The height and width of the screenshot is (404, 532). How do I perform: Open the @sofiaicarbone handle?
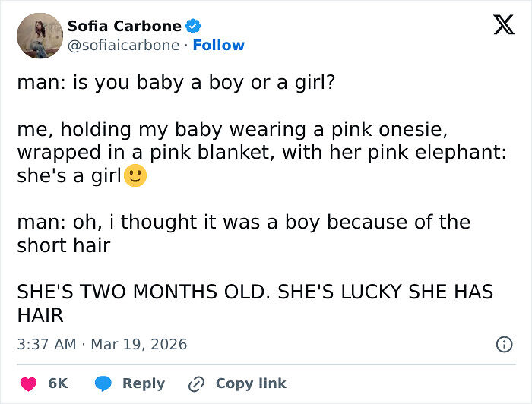pyautogui.click(x=125, y=46)
